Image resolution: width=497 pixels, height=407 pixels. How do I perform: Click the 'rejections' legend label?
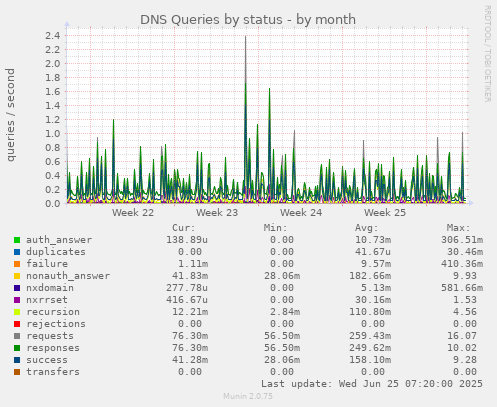[x=56, y=324]
